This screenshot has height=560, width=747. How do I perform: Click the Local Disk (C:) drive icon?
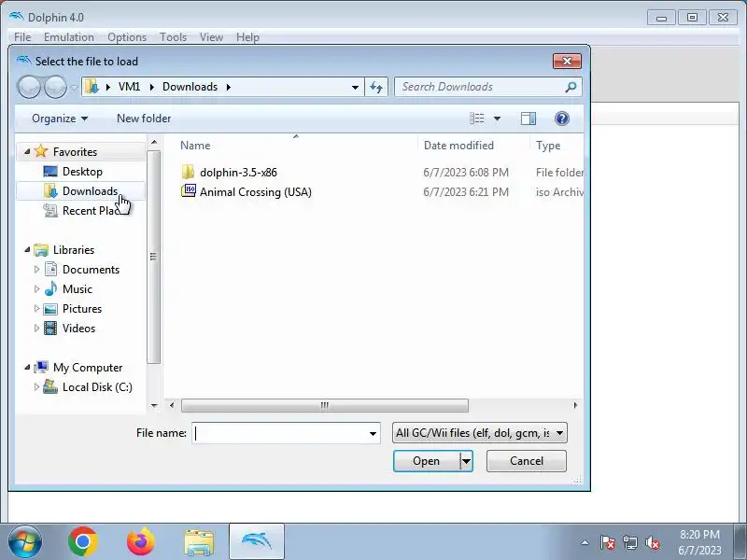click(50, 386)
